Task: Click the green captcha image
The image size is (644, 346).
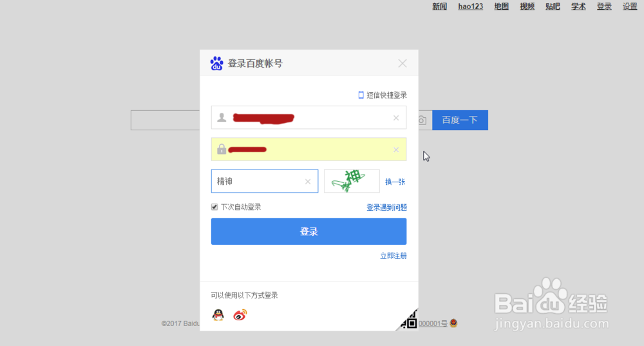Action: [352, 181]
